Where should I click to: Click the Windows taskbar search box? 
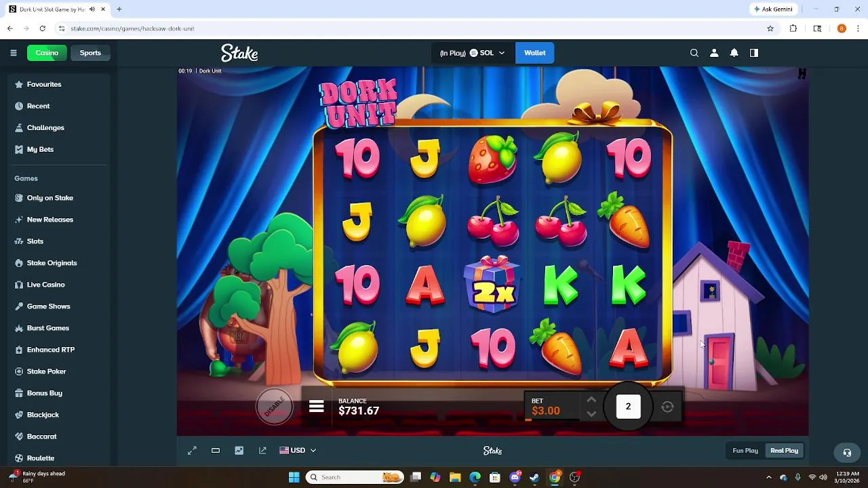[355, 477]
